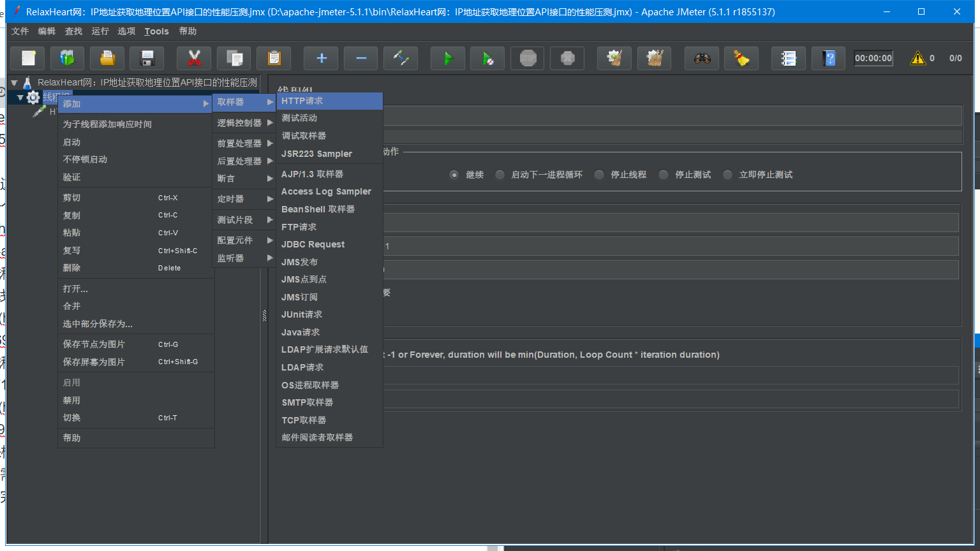Open the Help book icon

(x=829, y=58)
